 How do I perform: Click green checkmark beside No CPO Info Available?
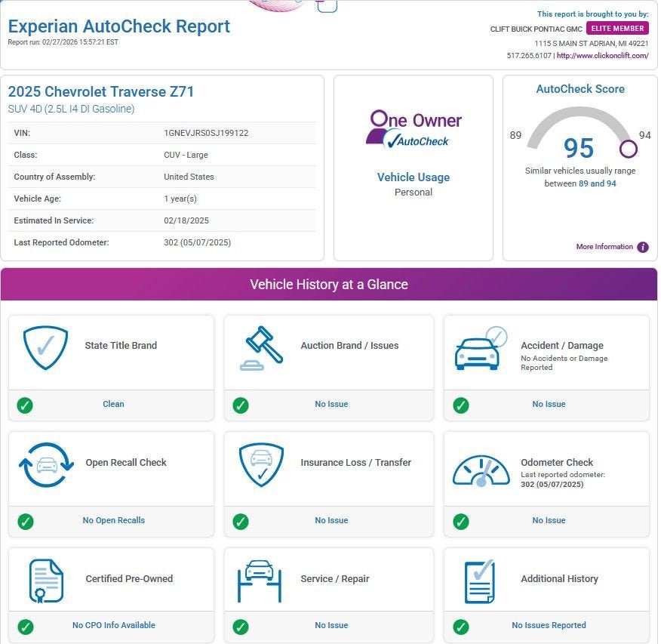click(25, 627)
